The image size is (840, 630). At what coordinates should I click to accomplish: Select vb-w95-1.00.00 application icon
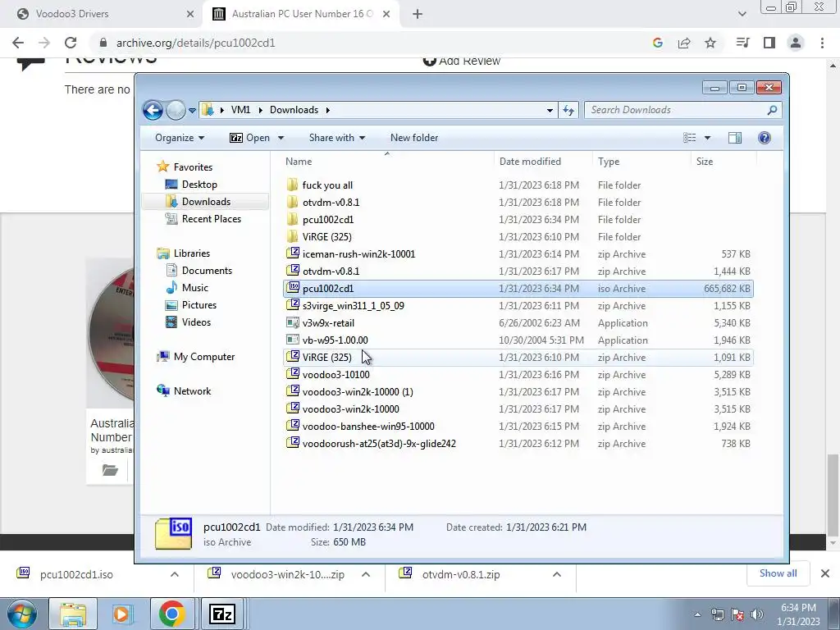pyautogui.click(x=293, y=340)
